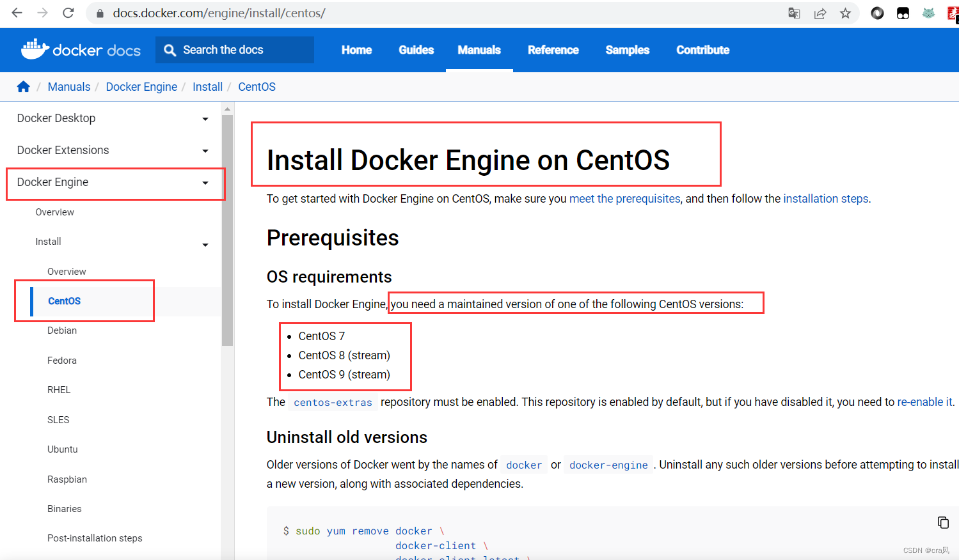Collapse the Install submenu arrow
Viewport: 959px width, 560px height.
point(205,245)
